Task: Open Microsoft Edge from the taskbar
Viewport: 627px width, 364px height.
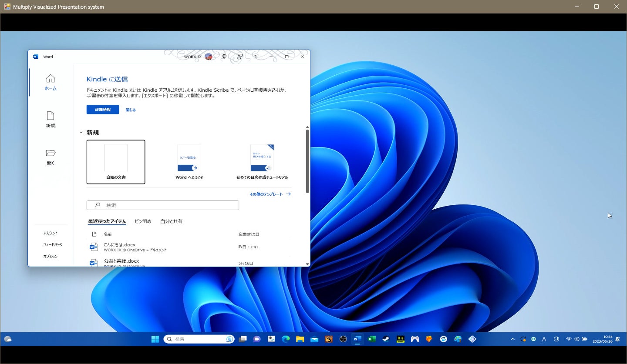Action: point(286,339)
